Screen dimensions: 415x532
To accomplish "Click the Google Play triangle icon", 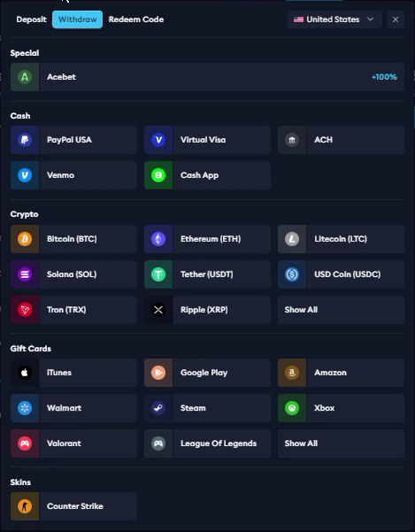I will [158, 373].
